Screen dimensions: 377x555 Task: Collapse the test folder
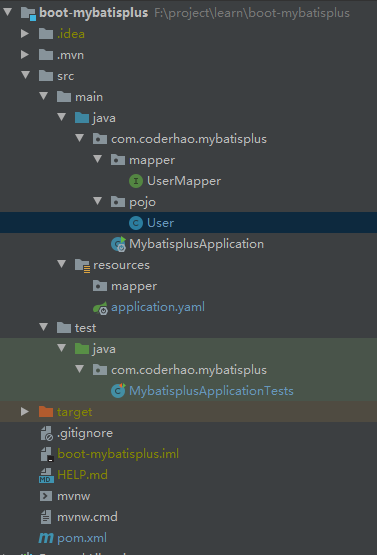(44, 327)
